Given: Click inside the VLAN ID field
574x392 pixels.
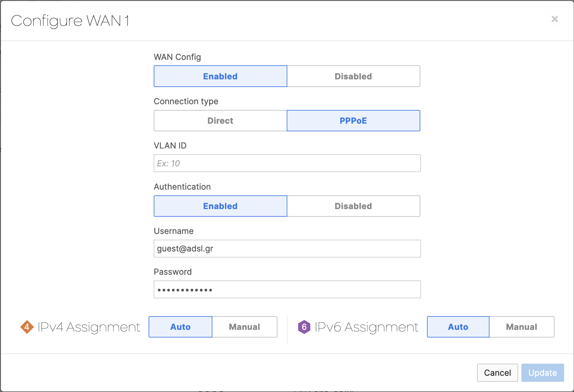Looking at the screenshot, I should point(287,163).
